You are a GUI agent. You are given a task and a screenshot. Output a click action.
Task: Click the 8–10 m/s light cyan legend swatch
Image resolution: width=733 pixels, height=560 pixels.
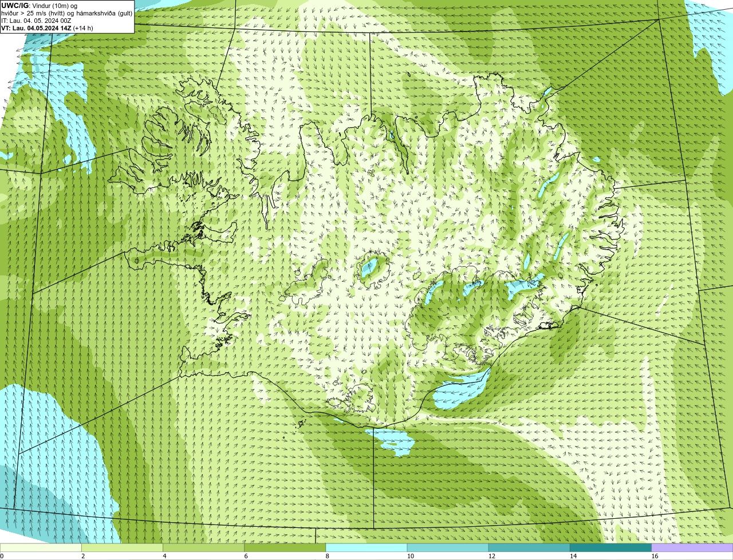coord(366,548)
